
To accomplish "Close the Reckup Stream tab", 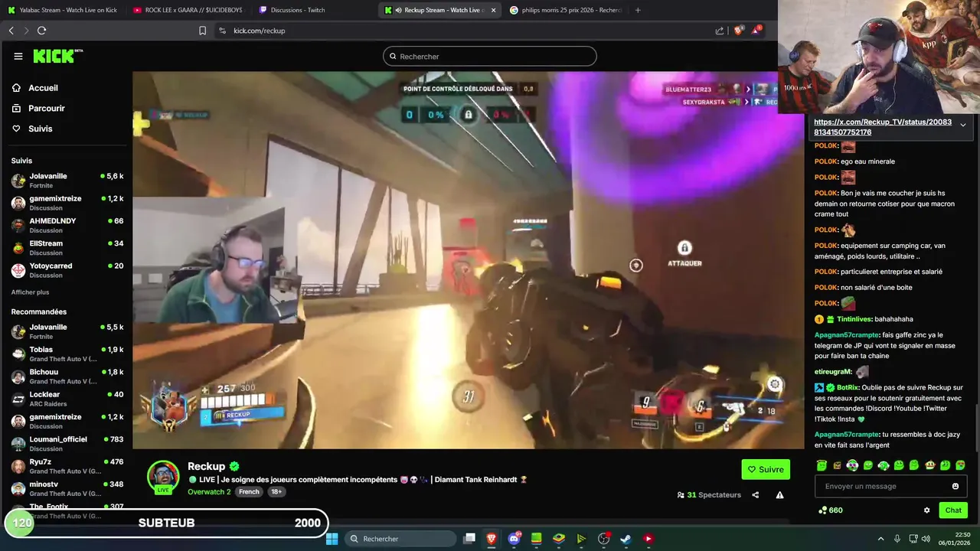I will pos(493,10).
